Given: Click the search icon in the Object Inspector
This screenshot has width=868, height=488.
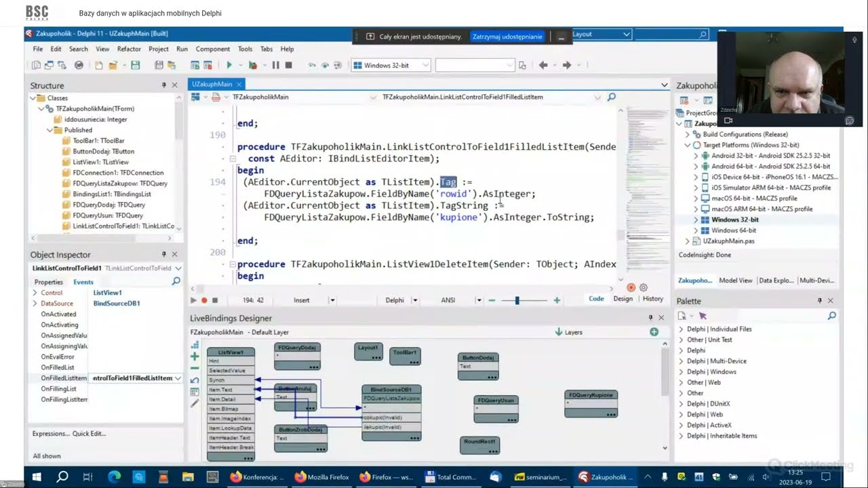Looking at the screenshot, I should 176,281.
